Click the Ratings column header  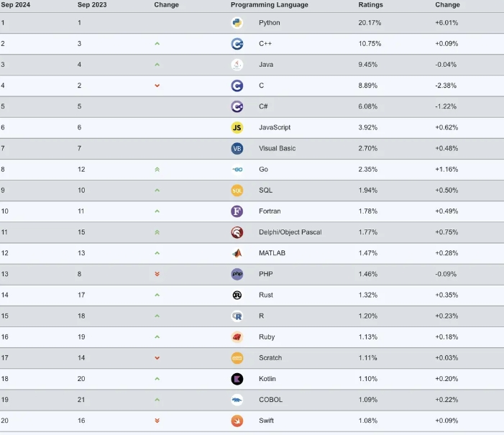tap(370, 5)
